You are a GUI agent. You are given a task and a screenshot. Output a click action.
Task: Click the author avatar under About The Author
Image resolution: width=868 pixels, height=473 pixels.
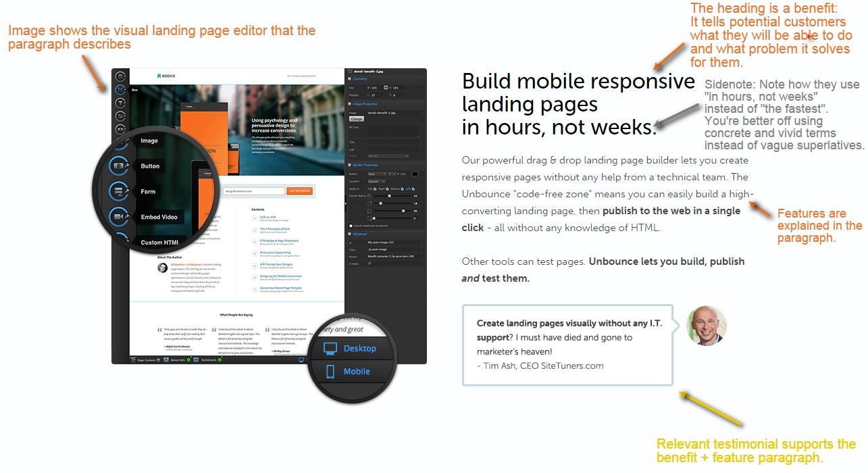[x=162, y=268]
